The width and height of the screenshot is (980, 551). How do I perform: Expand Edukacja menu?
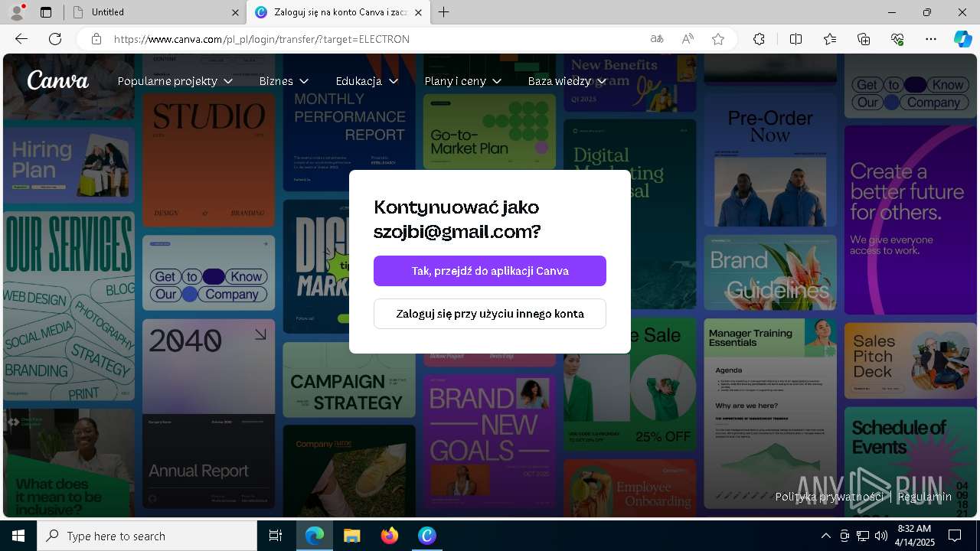click(x=367, y=81)
